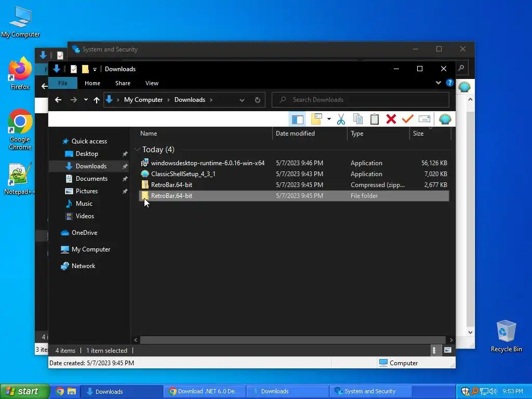Click Properties icon in quick access toolbar
Screen dimensions: 532x399
[x=74, y=69]
